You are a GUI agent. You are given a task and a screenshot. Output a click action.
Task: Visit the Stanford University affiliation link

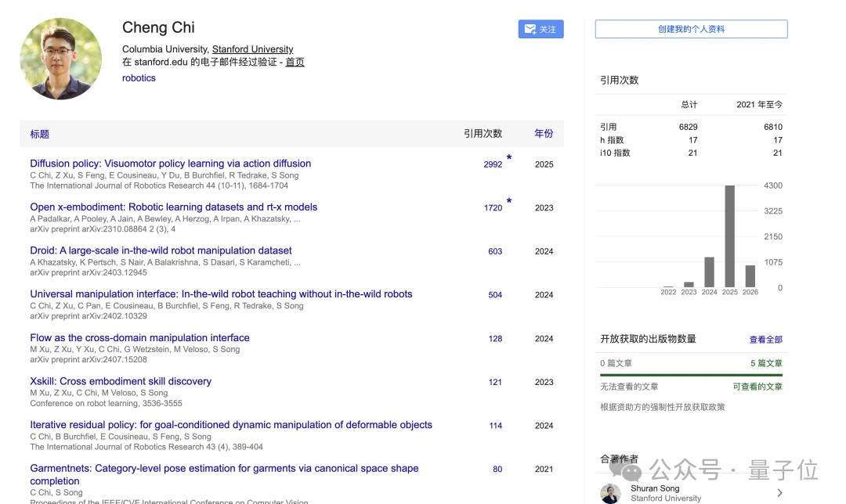point(252,49)
